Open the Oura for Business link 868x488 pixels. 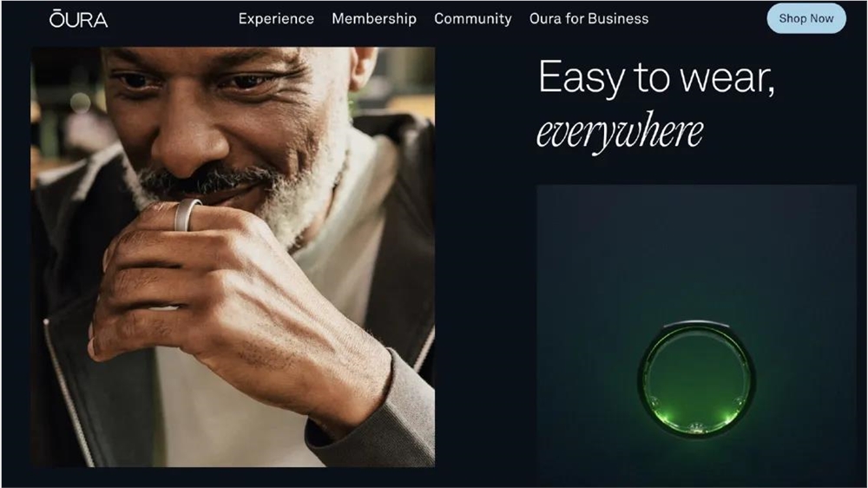click(x=589, y=19)
